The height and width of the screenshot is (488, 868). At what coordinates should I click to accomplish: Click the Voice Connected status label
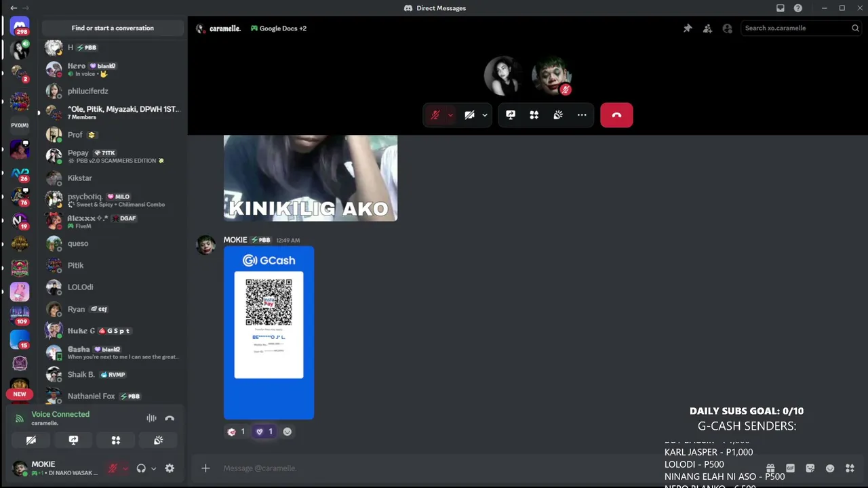pyautogui.click(x=60, y=414)
